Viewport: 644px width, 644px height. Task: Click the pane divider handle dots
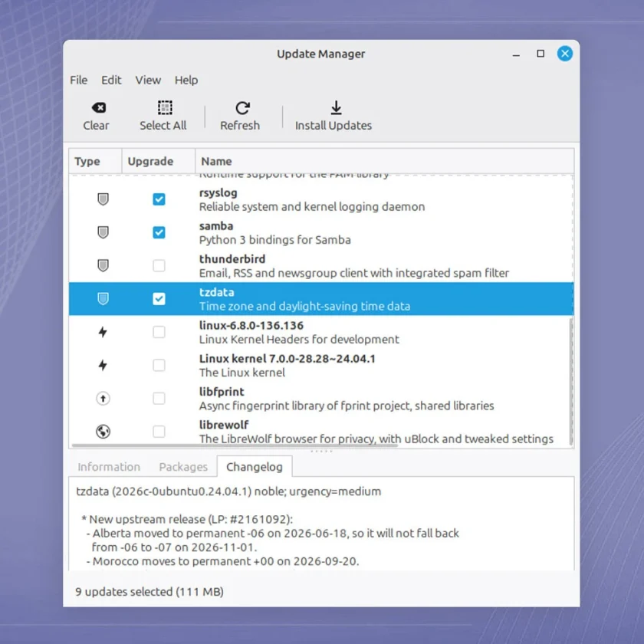321,452
